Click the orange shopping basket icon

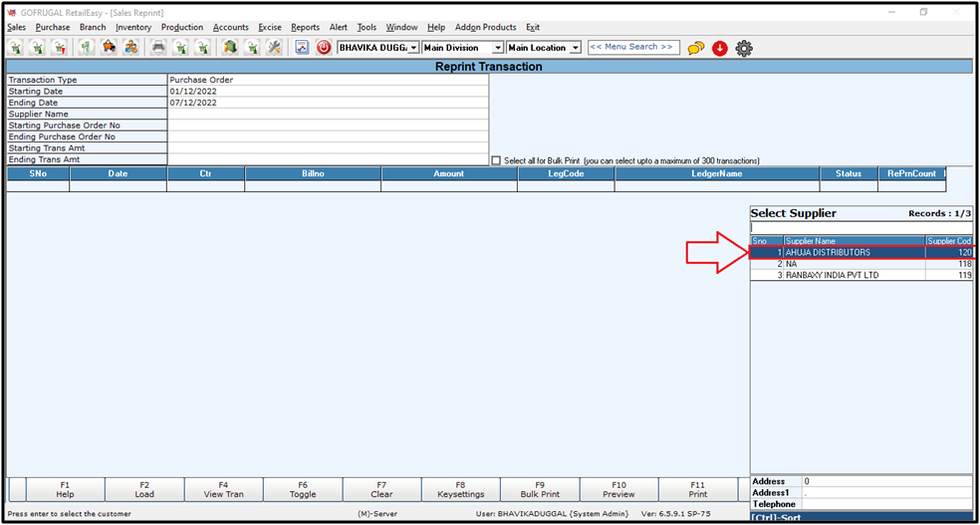click(x=110, y=47)
